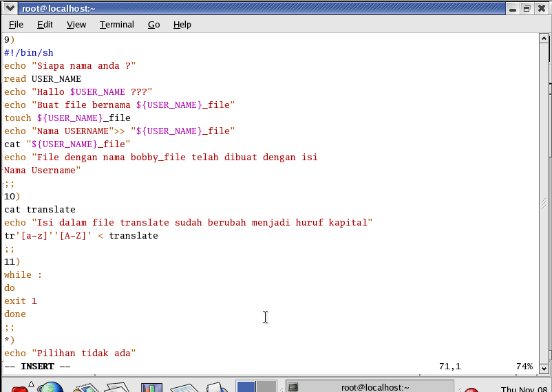Click the '10)' case label
This screenshot has height=392, width=552.
pos(12,197)
